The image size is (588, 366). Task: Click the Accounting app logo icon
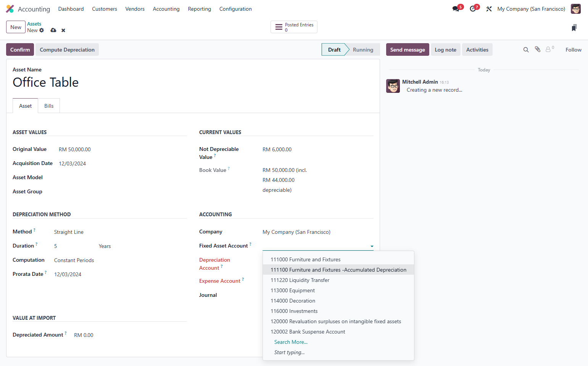(x=10, y=9)
